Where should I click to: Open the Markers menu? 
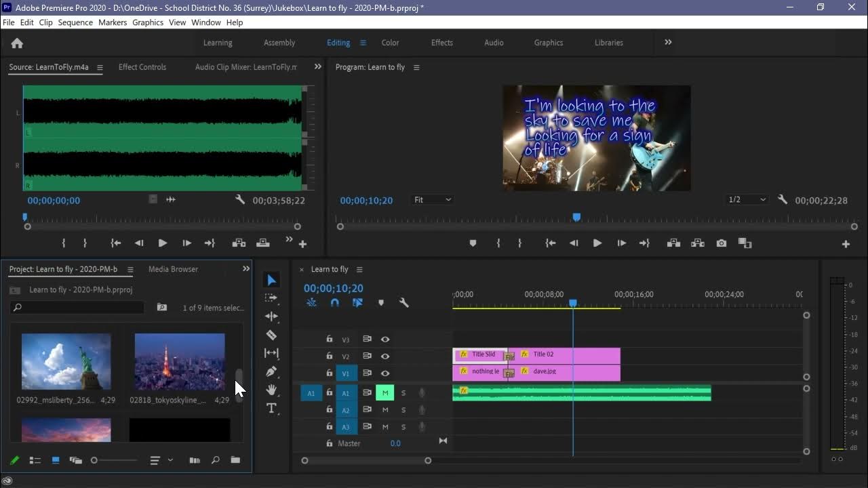point(113,22)
